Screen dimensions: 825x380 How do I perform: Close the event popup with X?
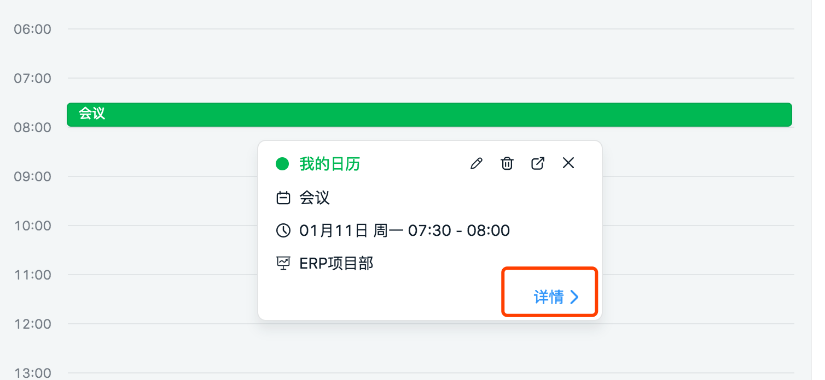coord(568,163)
